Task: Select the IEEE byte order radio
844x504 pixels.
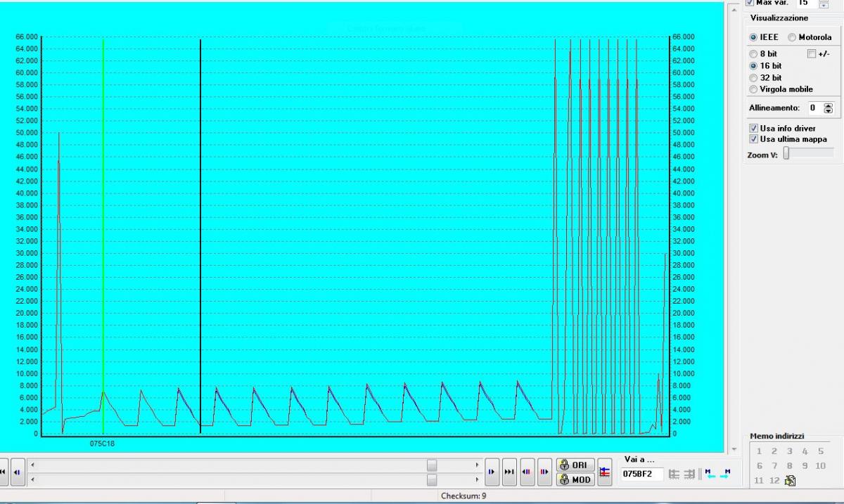Action: point(754,37)
